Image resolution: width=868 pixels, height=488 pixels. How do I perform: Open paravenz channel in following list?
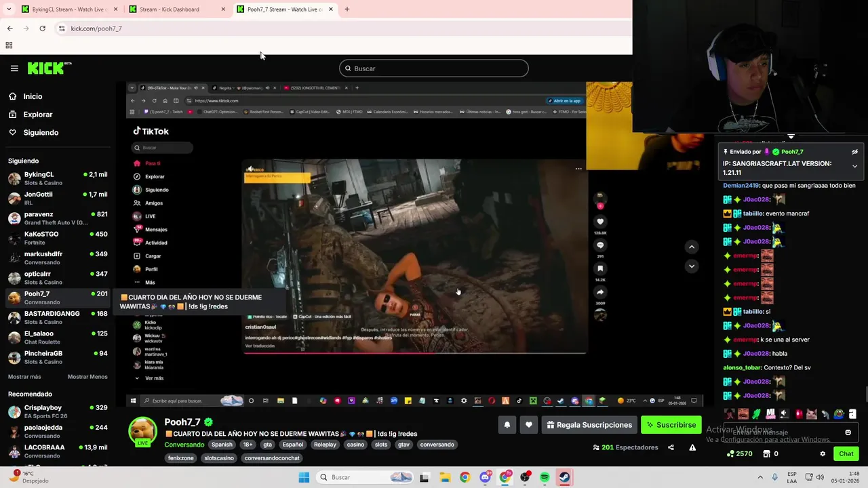point(58,218)
